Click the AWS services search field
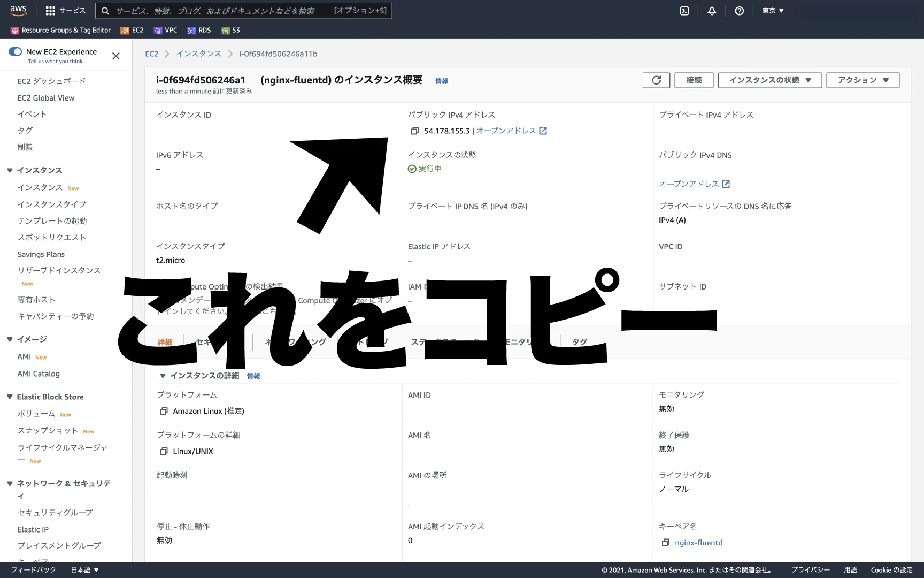Viewport: 924px width, 578px height. 244,11
